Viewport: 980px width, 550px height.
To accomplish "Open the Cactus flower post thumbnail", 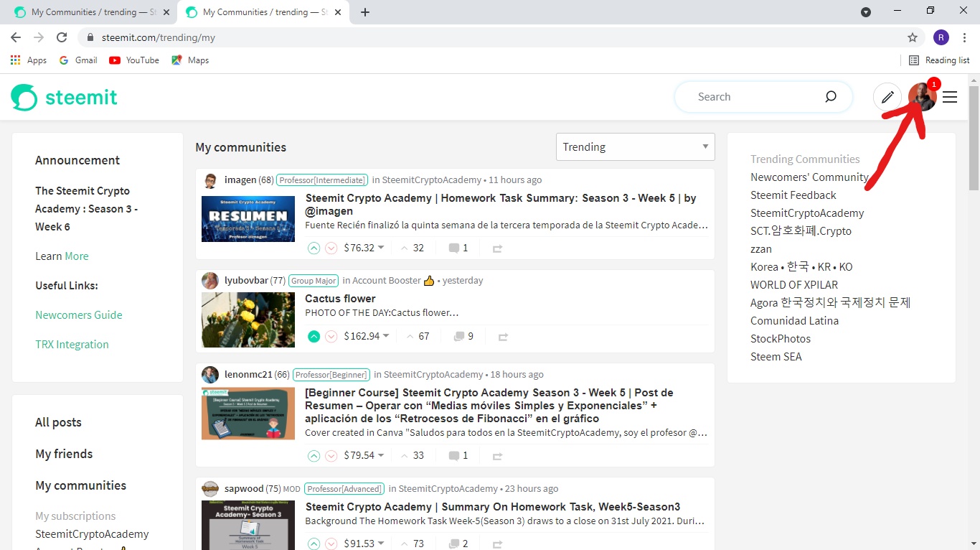I will (x=248, y=320).
